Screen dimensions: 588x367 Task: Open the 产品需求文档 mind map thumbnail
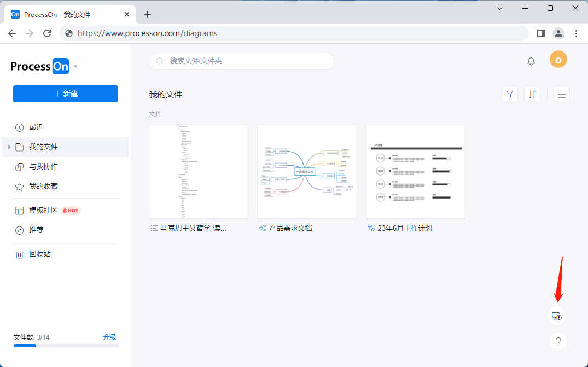click(x=307, y=172)
